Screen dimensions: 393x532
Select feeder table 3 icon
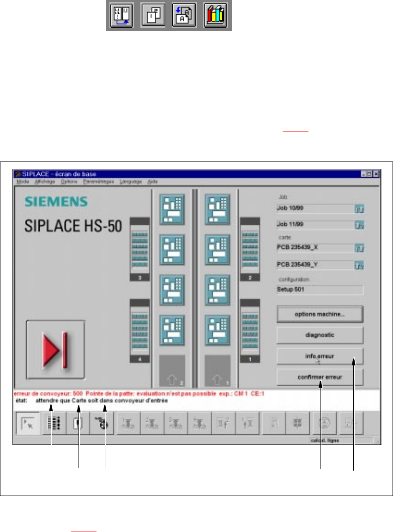point(139,249)
